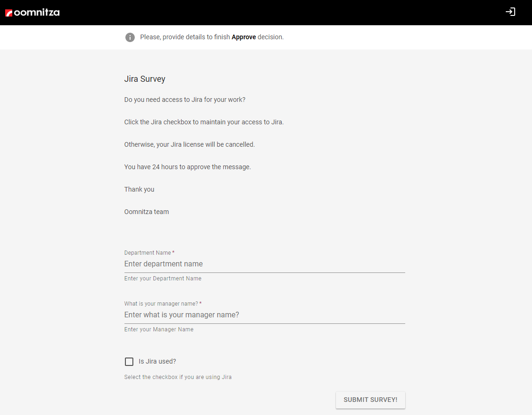Click the Oomnitza logo in header
Viewport: 532px width, 415px height.
coord(32,12)
